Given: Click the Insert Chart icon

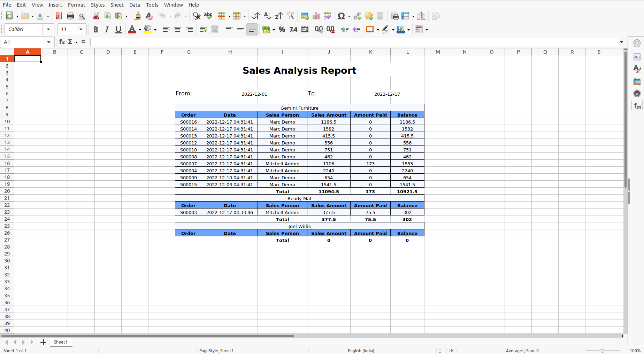Looking at the screenshot, I should pos(316,16).
